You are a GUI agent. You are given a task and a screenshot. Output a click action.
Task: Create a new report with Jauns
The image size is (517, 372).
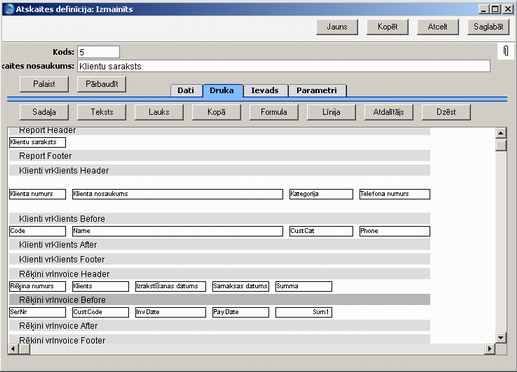tap(337, 27)
